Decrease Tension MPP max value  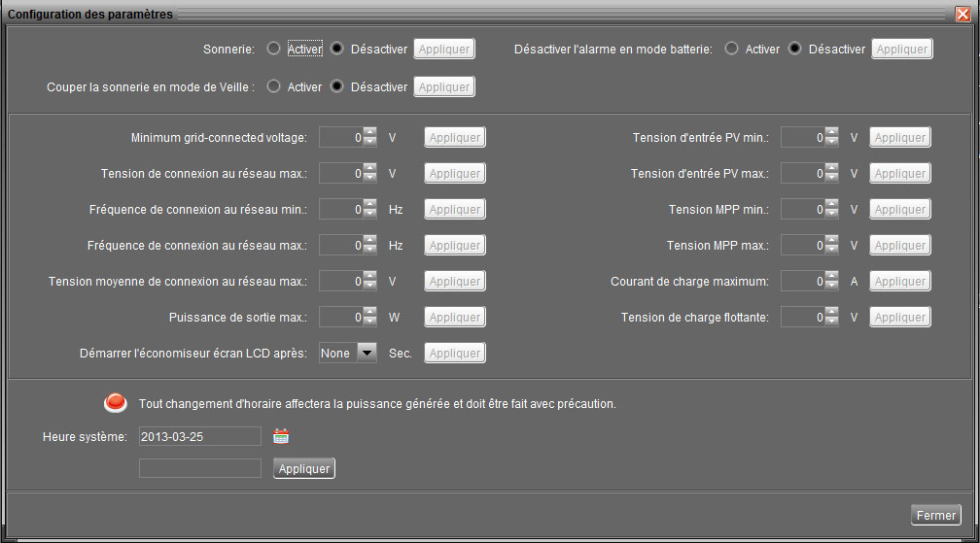[x=831, y=250]
